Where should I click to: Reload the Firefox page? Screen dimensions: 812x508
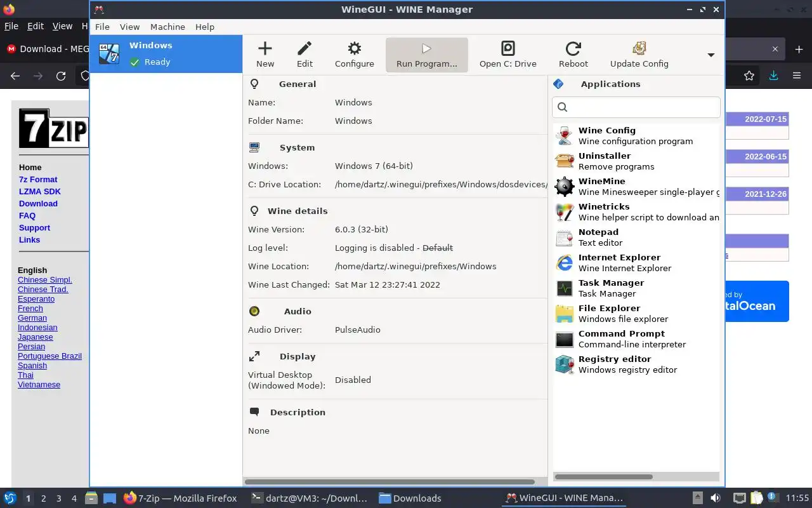pos(61,76)
